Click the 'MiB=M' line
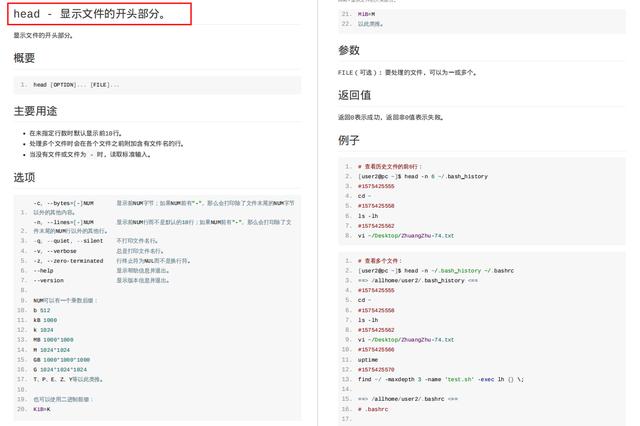This screenshot has width=640, height=426. tap(367, 14)
